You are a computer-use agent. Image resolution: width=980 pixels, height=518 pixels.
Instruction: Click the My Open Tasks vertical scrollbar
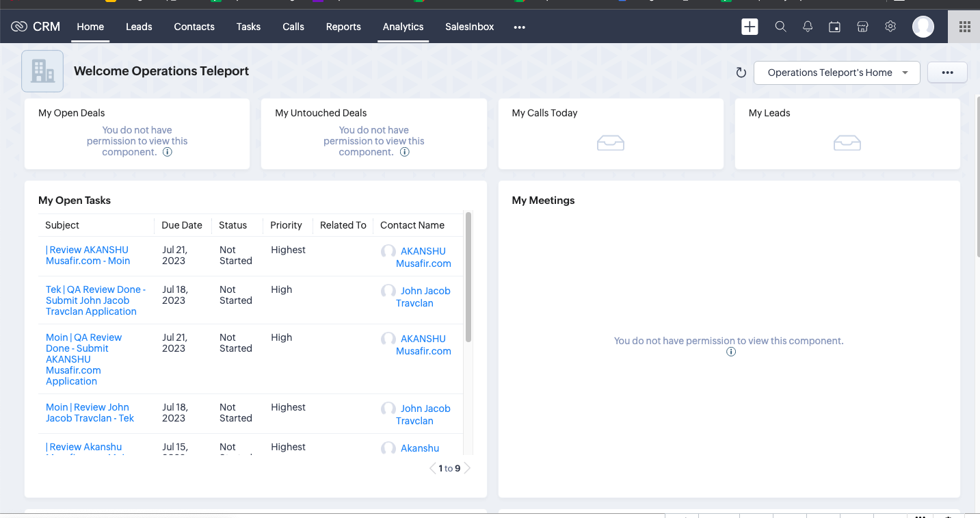pos(468,277)
